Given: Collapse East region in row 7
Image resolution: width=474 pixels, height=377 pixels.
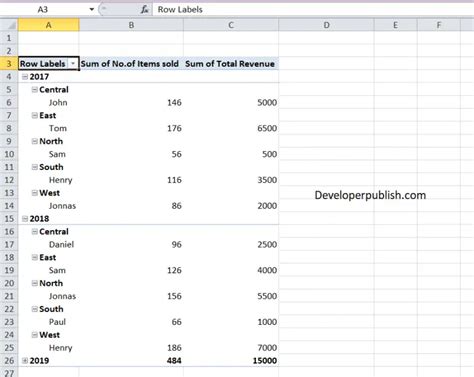Looking at the screenshot, I should [x=34, y=115].
